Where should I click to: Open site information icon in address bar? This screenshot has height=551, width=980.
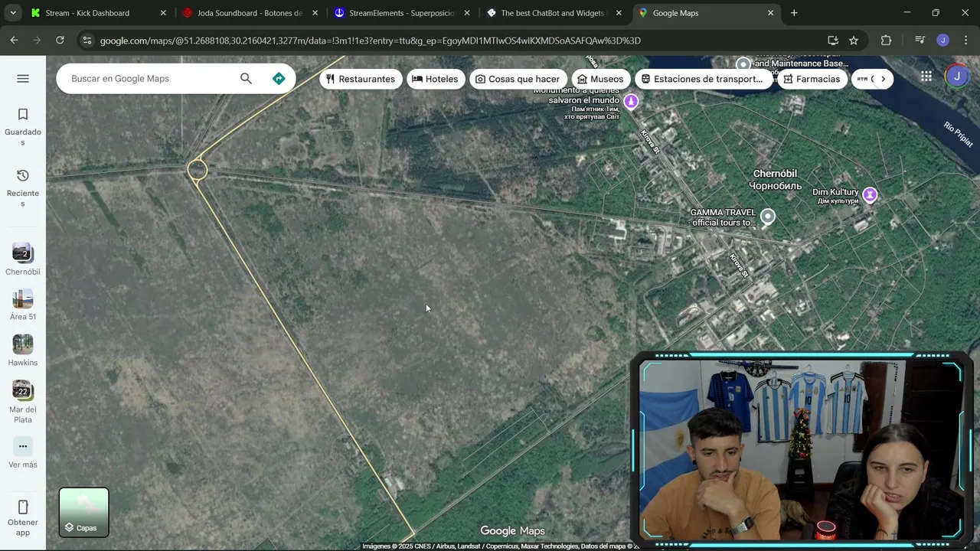tap(87, 41)
